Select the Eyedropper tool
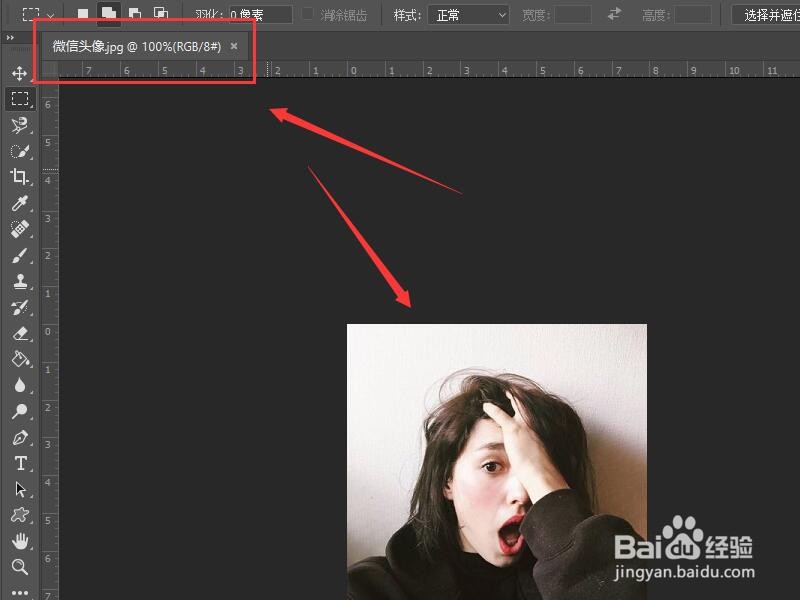 click(19, 203)
